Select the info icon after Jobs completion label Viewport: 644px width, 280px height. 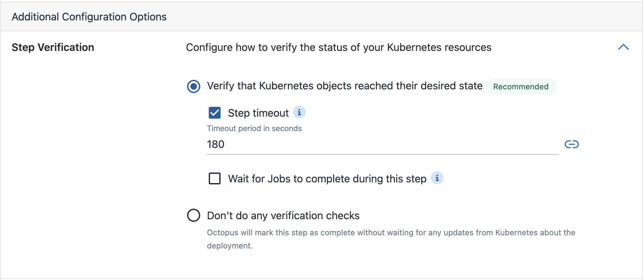[437, 178]
